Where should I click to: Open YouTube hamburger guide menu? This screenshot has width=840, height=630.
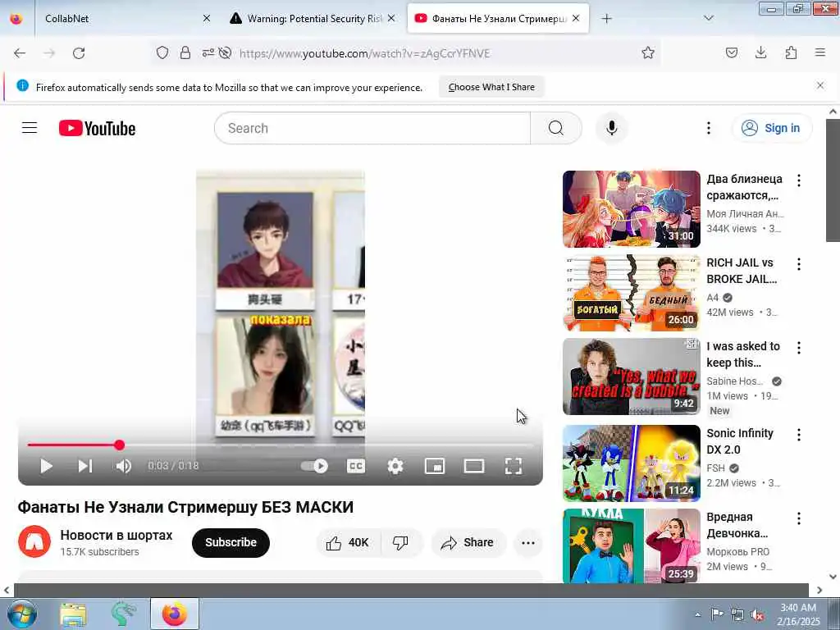click(30, 128)
